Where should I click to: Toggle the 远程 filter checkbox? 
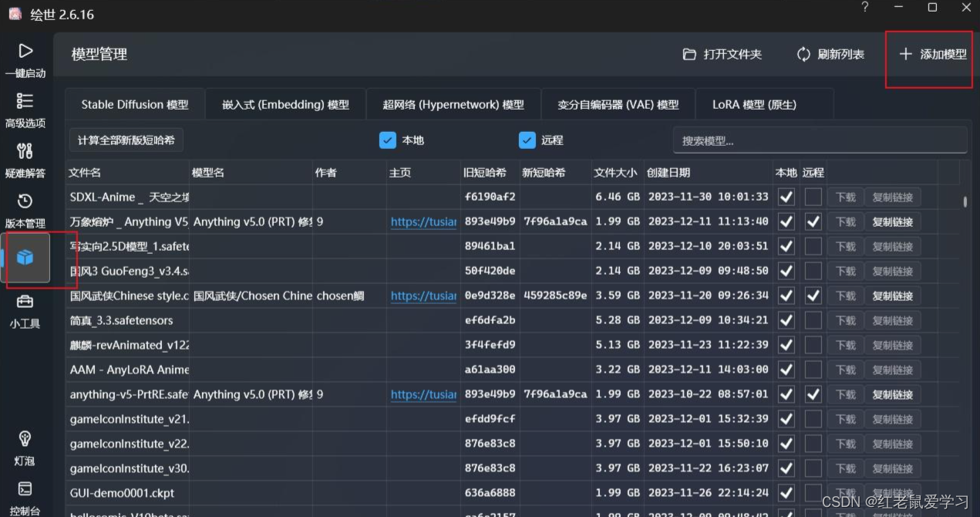coord(527,140)
